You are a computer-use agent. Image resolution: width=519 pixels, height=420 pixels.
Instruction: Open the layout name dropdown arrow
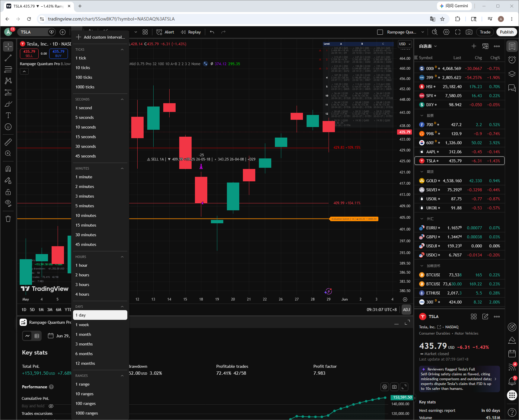(423, 32)
